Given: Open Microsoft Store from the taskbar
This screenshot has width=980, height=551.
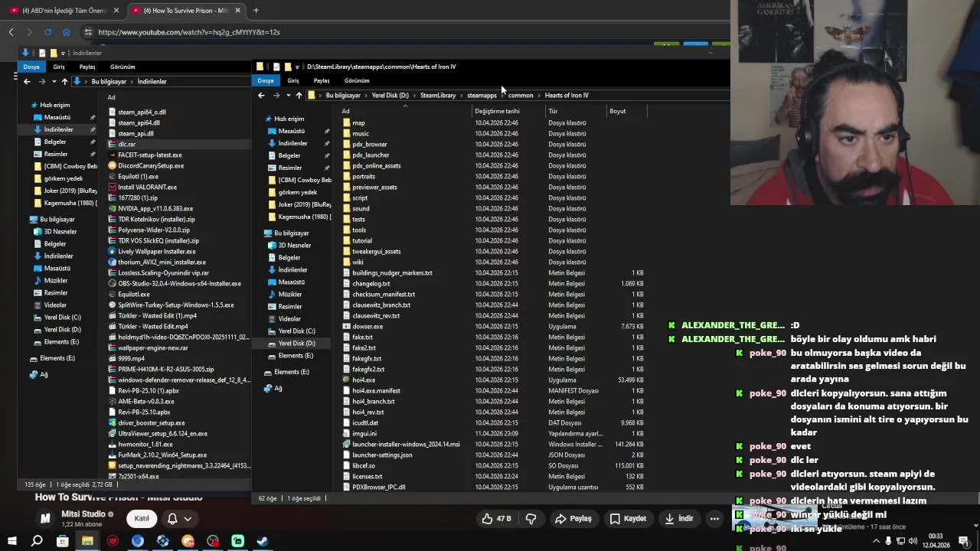Looking at the screenshot, I should pos(62,541).
